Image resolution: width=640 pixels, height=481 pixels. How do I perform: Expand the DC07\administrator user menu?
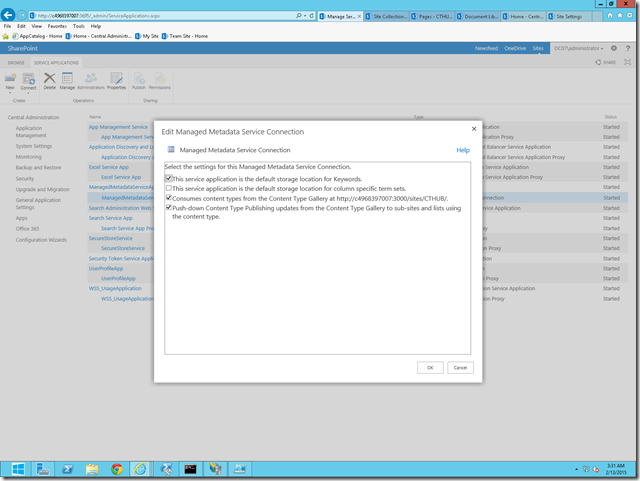[x=578, y=48]
